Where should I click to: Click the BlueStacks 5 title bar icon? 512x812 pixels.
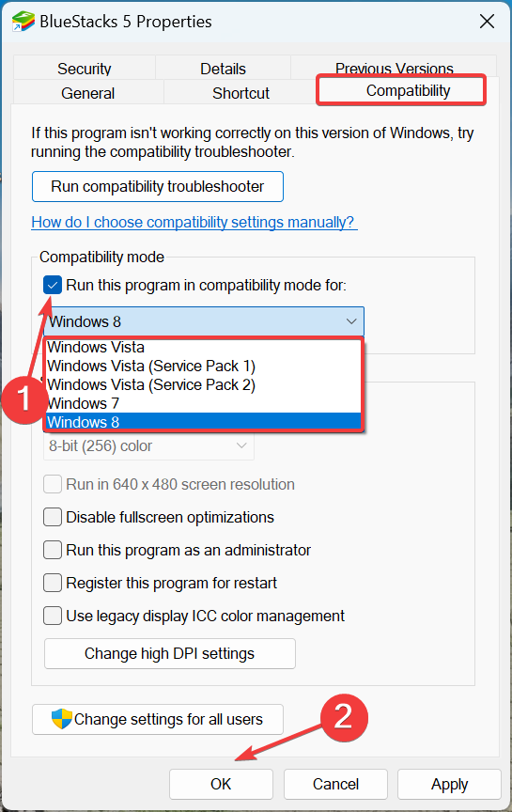[x=23, y=22]
